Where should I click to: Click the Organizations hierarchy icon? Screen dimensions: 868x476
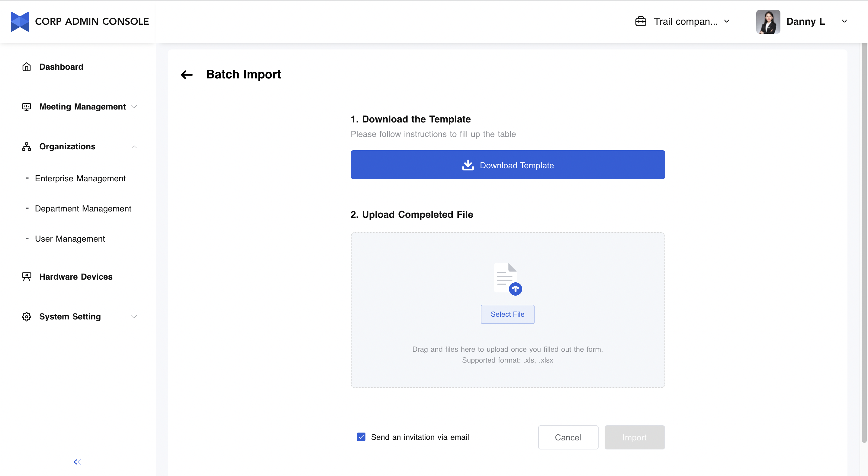[x=26, y=146]
